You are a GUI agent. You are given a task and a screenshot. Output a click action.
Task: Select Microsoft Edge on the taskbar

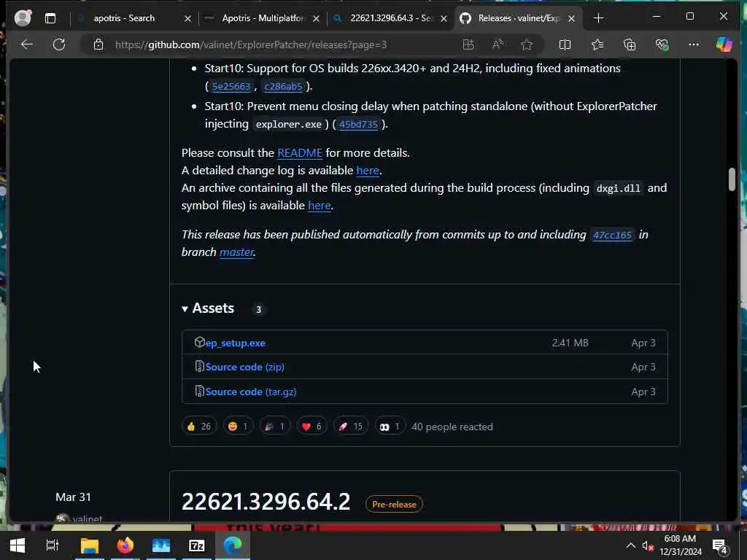click(233, 545)
